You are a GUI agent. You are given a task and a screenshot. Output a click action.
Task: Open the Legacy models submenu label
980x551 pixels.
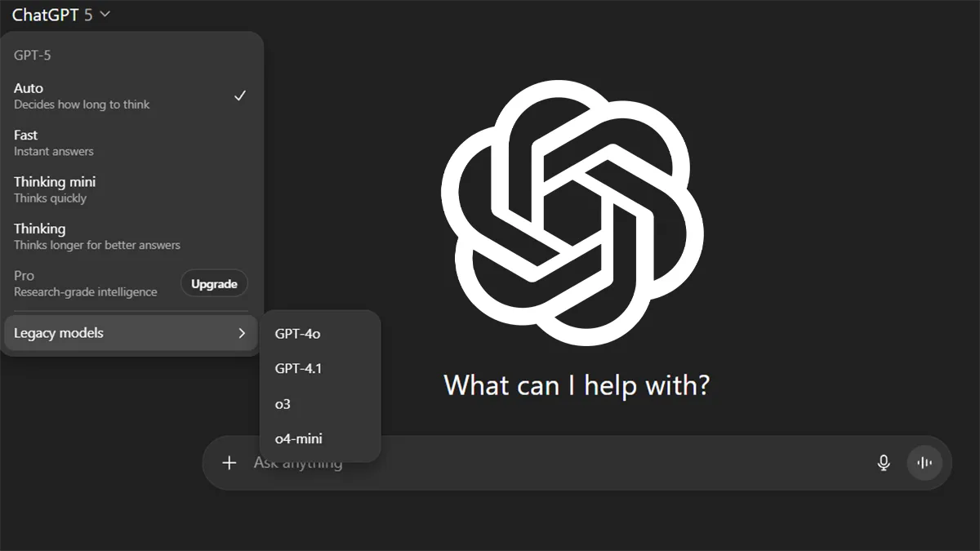[x=59, y=333]
